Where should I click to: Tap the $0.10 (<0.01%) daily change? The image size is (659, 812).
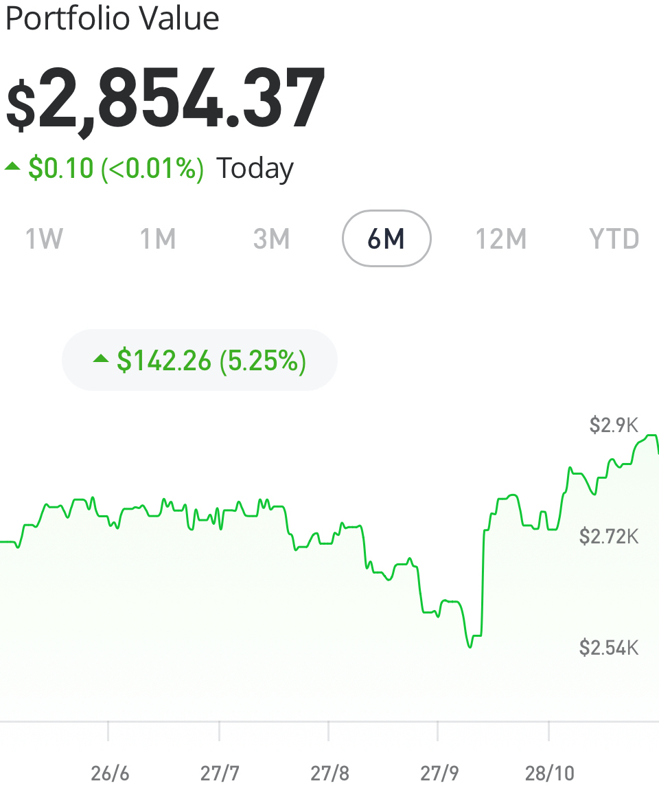tap(115, 168)
